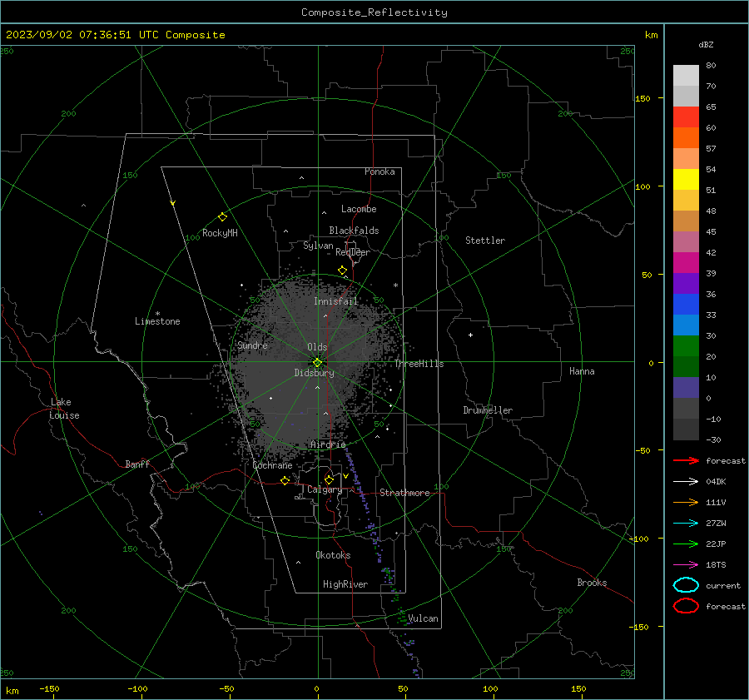Click the blue 33–36 dBZ color swatch
Viewport: 749px width, 700px height.
click(x=686, y=305)
